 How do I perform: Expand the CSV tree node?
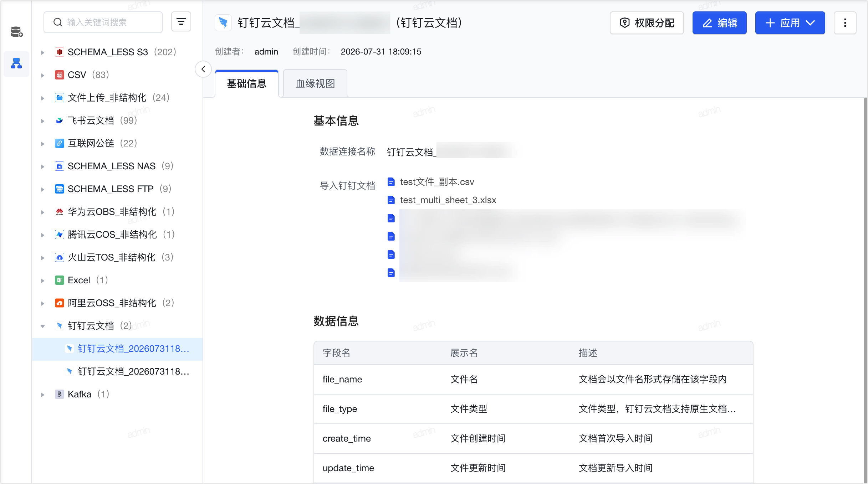tap(42, 75)
